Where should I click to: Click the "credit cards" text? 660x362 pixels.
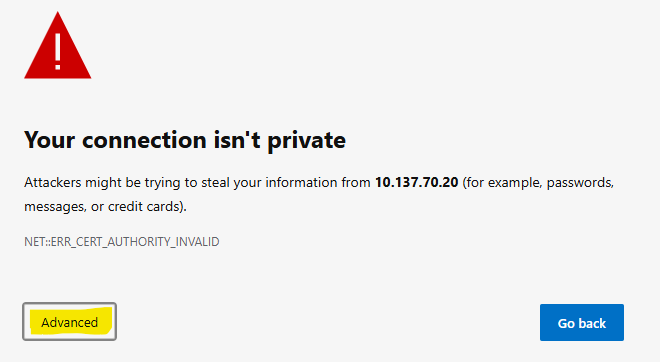144,207
